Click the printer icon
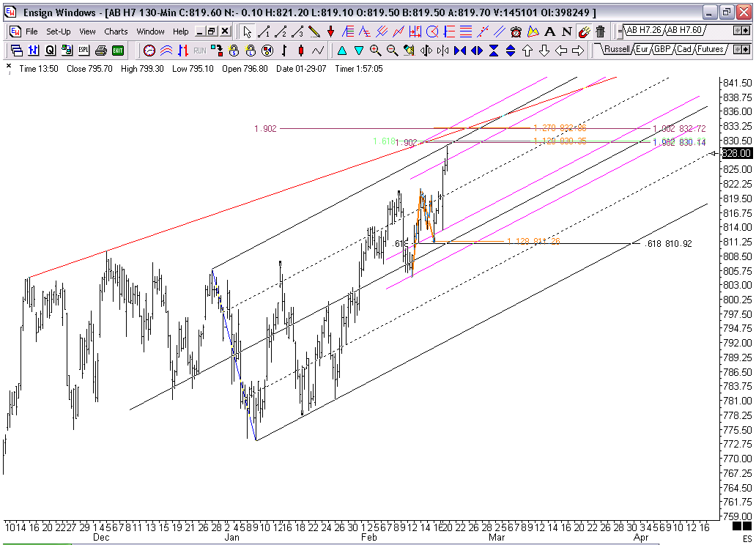This screenshot has height=545, width=756. pyautogui.click(x=101, y=50)
